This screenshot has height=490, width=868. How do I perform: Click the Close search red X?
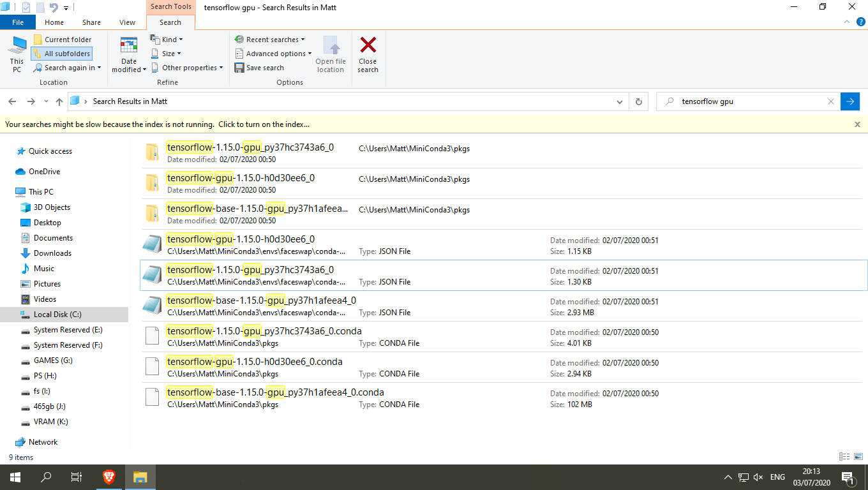pos(368,54)
